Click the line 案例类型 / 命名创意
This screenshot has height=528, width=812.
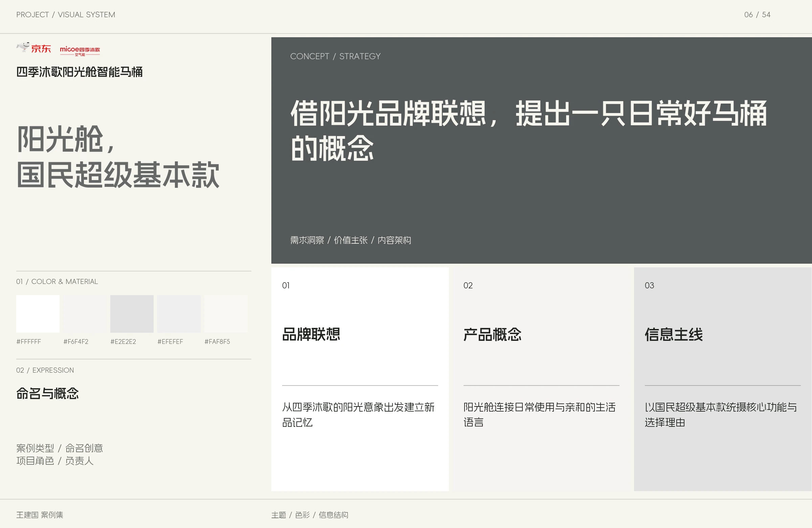tap(60, 448)
